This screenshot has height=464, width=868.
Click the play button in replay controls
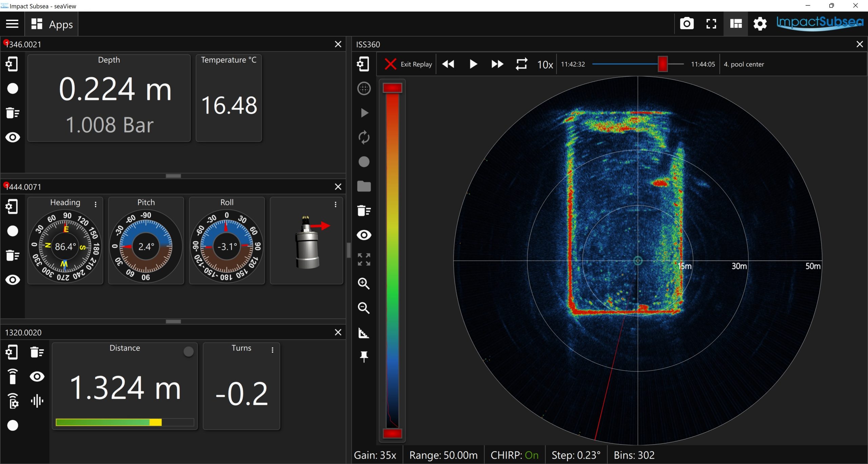[x=474, y=64]
